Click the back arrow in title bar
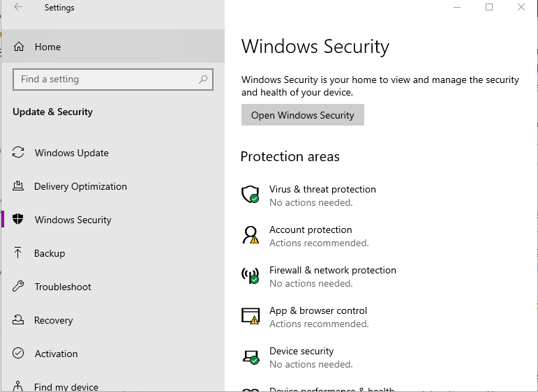This screenshot has height=392, width=538. click(x=18, y=8)
